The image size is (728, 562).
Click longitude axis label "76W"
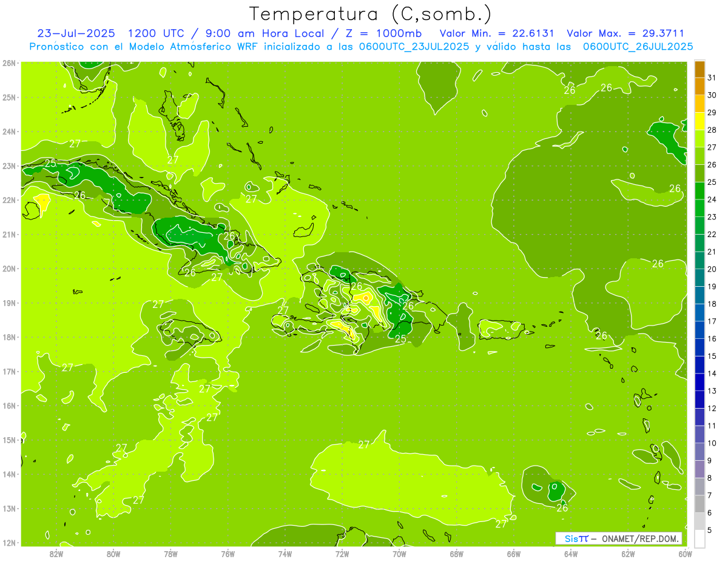point(228,554)
